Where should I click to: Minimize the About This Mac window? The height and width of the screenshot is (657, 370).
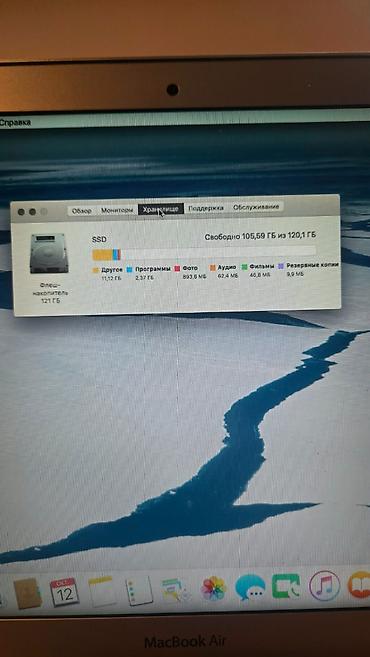tap(32, 212)
